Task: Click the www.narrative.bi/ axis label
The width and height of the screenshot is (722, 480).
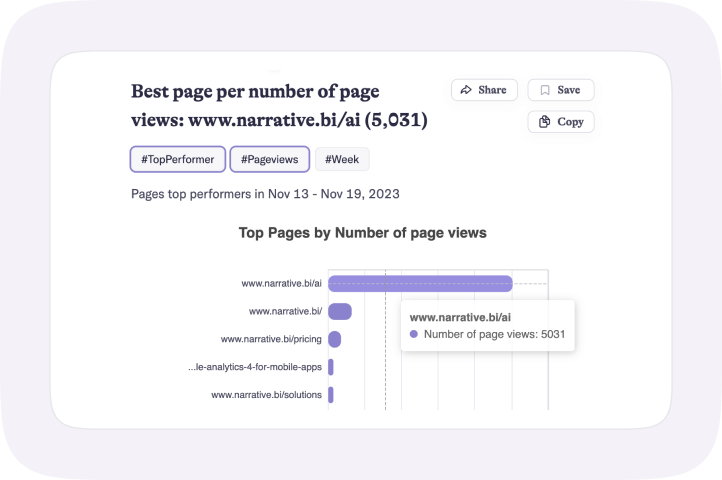Action: 285,311
